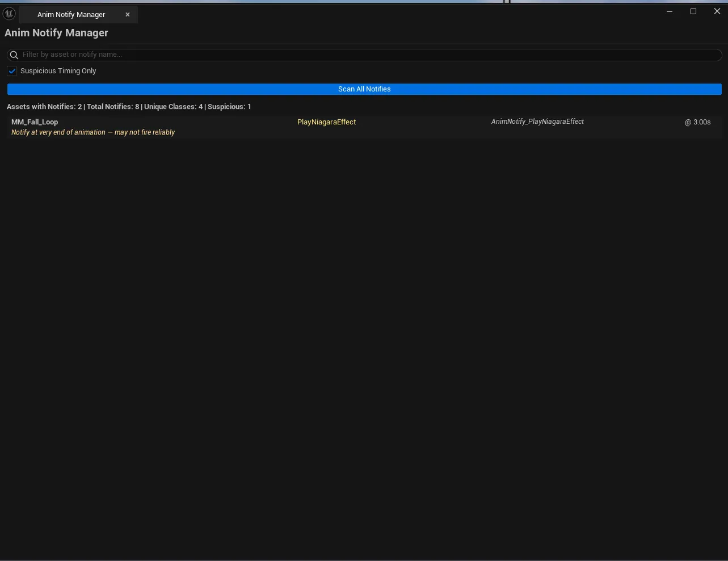Click the Anim Notify Manager panel heading
This screenshot has width=728, height=561.
[56, 33]
